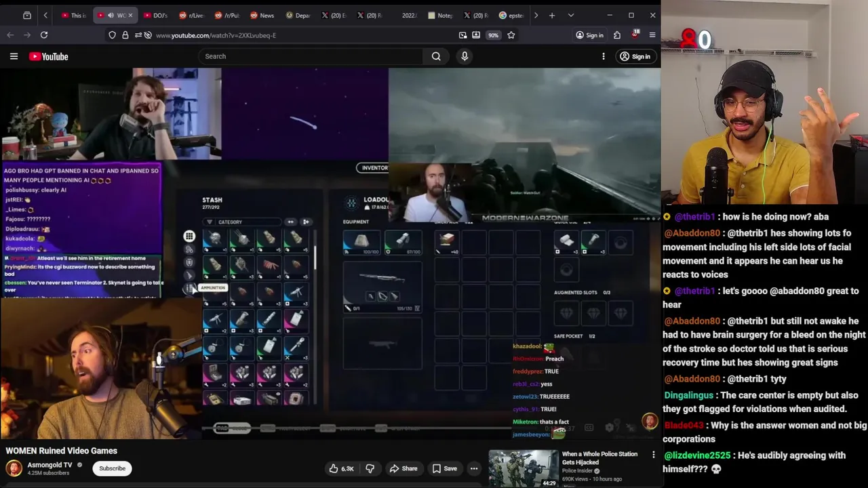The height and width of the screenshot is (488, 868).
Task: Open the uBlock extension icon
Action: click(635, 35)
